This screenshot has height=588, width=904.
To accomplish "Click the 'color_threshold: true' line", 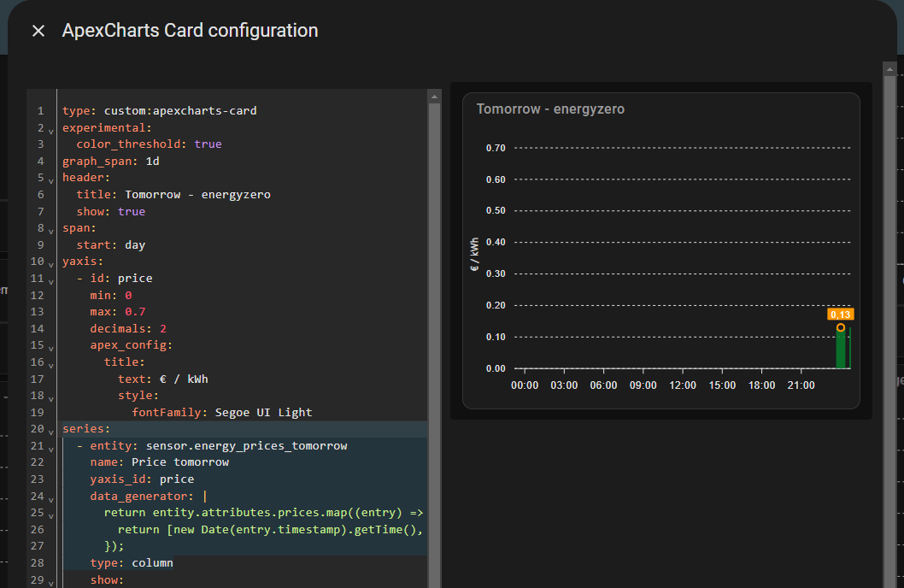I will tap(150, 144).
